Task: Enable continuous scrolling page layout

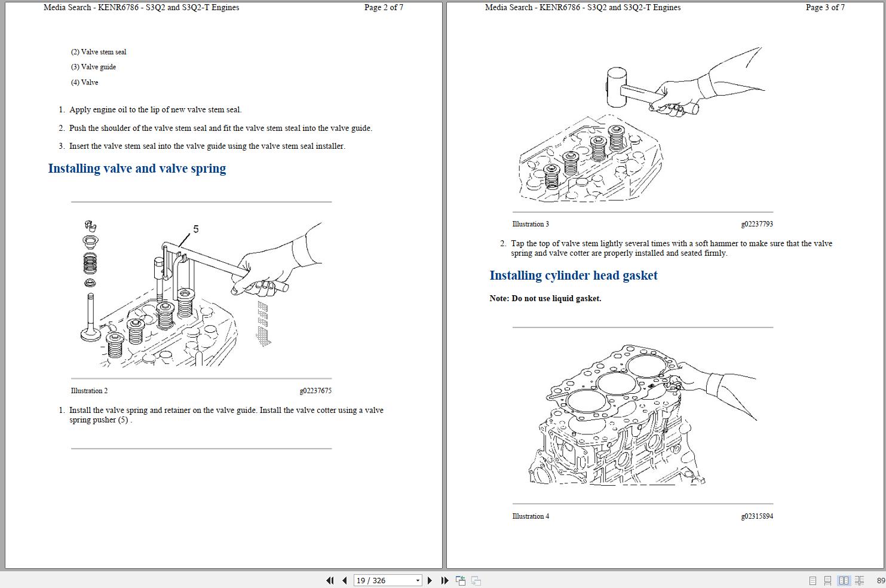Action: point(828,580)
